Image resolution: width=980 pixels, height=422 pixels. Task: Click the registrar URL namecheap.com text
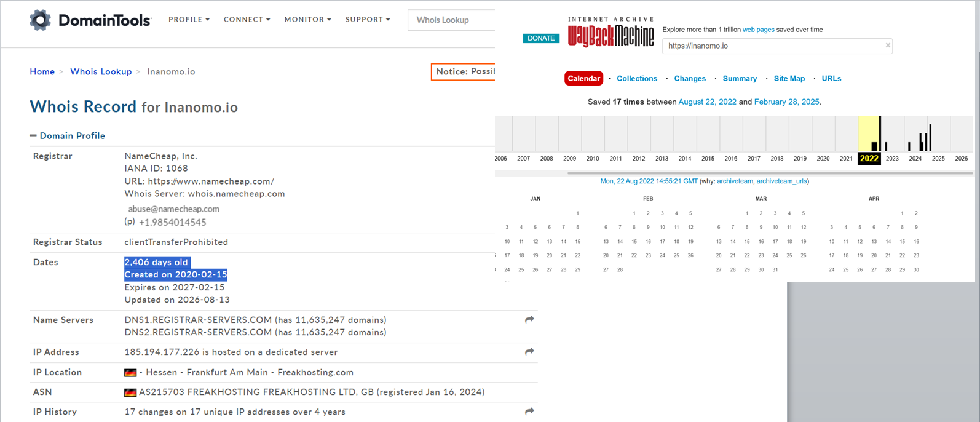[x=211, y=181]
